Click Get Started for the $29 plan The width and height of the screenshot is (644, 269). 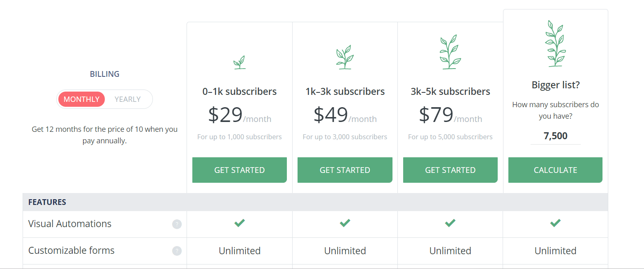[240, 170]
